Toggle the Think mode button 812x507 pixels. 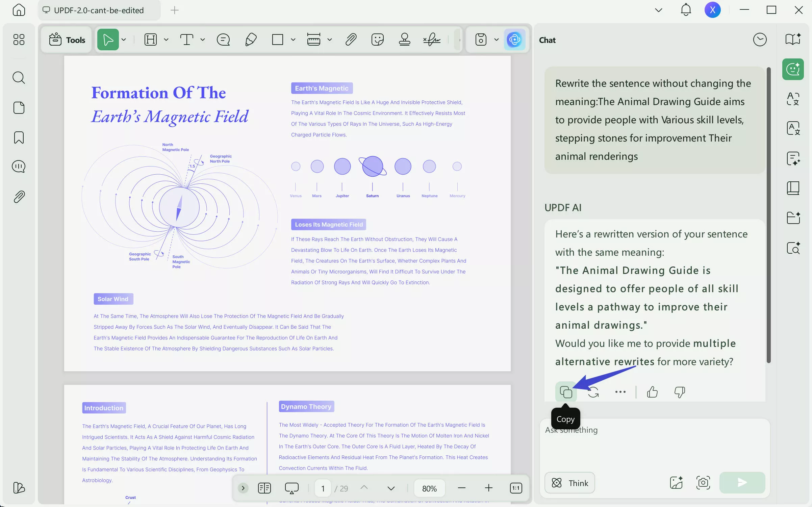(569, 483)
